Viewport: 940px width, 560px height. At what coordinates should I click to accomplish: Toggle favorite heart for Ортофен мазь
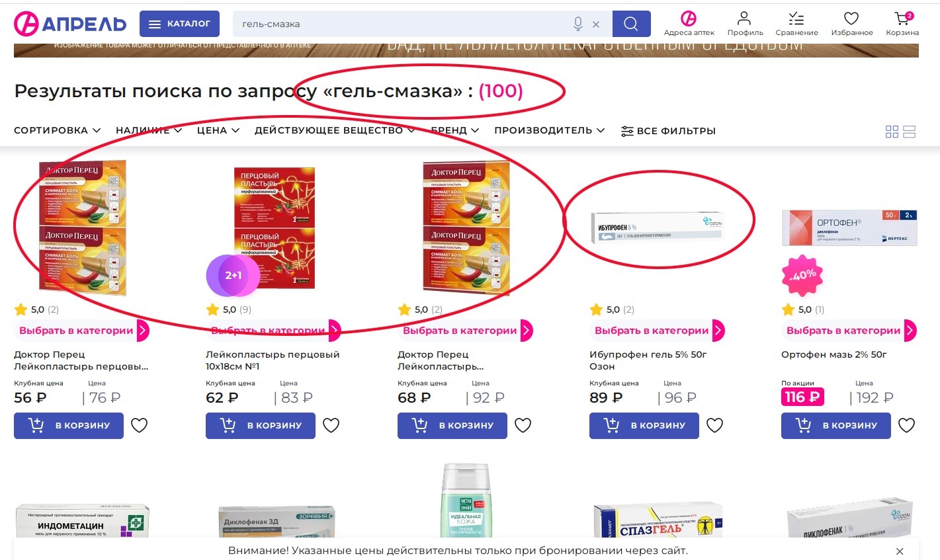pos(906,425)
